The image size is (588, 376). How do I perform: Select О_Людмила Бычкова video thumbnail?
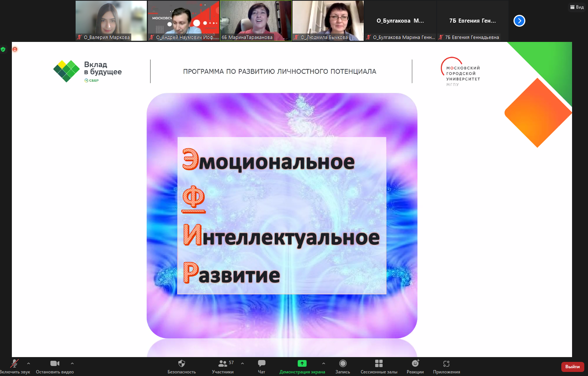[x=328, y=21]
